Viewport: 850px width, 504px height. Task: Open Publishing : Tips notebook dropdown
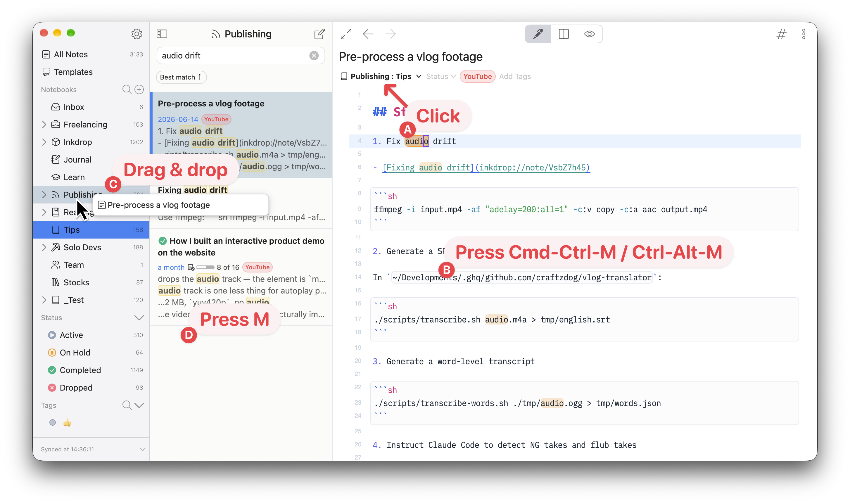coord(381,76)
